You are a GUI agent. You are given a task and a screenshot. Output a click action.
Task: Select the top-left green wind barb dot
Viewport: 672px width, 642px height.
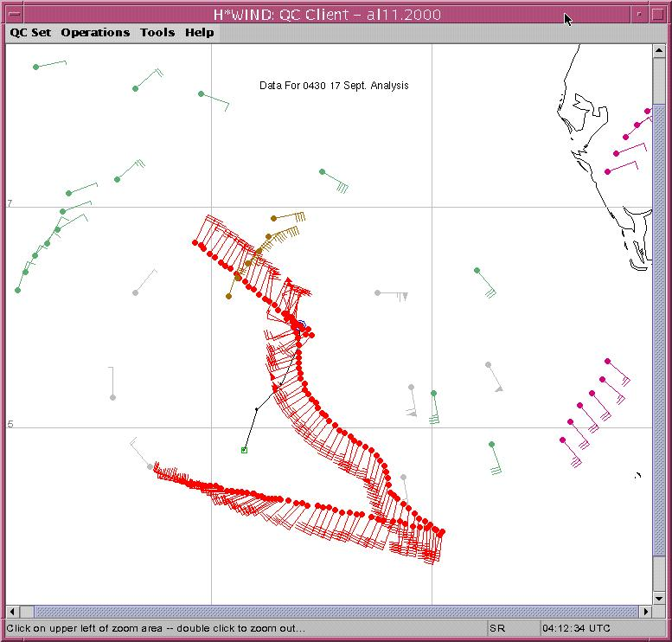[x=35, y=67]
